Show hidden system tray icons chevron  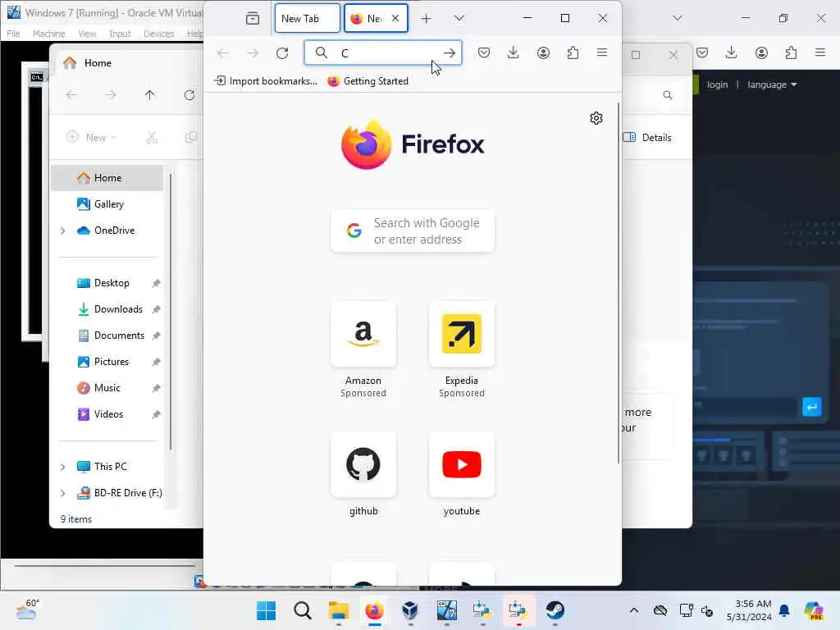(x=634, y=610)
